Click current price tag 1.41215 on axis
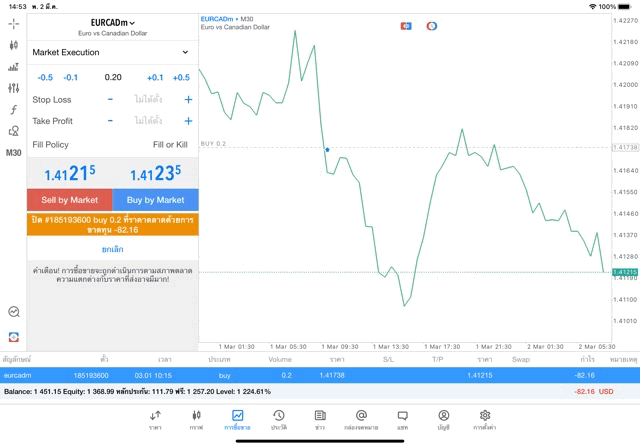The image size is (640, 447). 625,272
